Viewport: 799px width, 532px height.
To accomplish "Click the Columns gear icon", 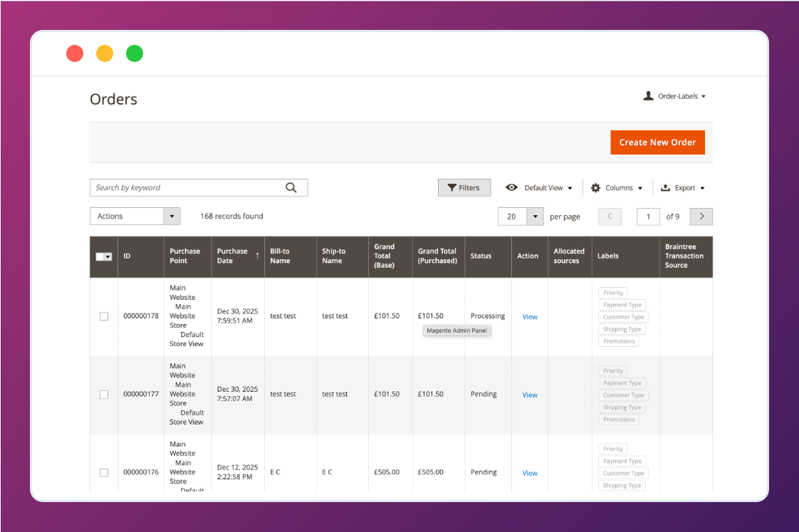I will click(595, 188).
